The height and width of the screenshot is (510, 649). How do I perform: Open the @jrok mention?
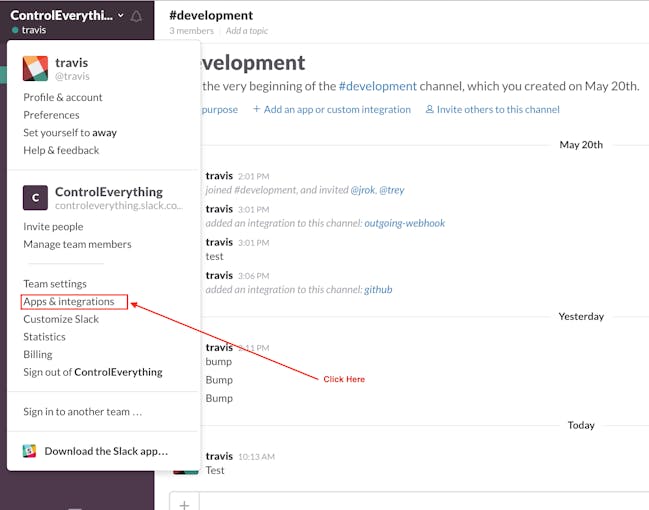click(x=363, y=190)
